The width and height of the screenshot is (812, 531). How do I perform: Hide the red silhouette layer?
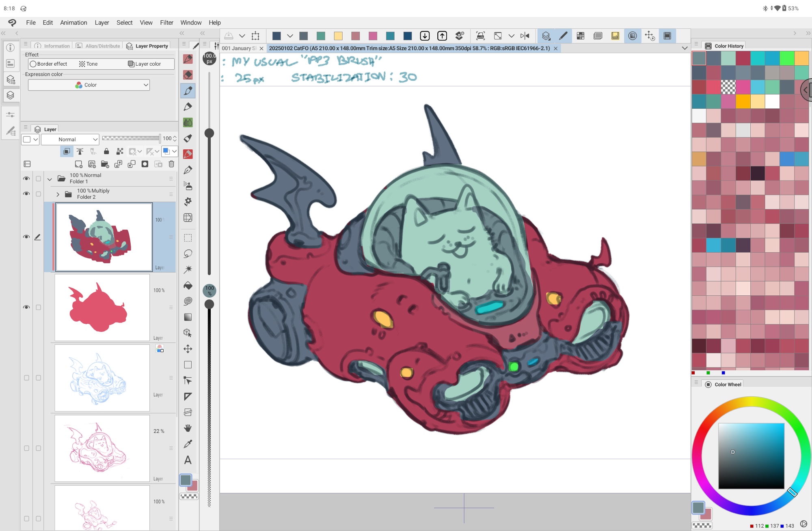26,307
